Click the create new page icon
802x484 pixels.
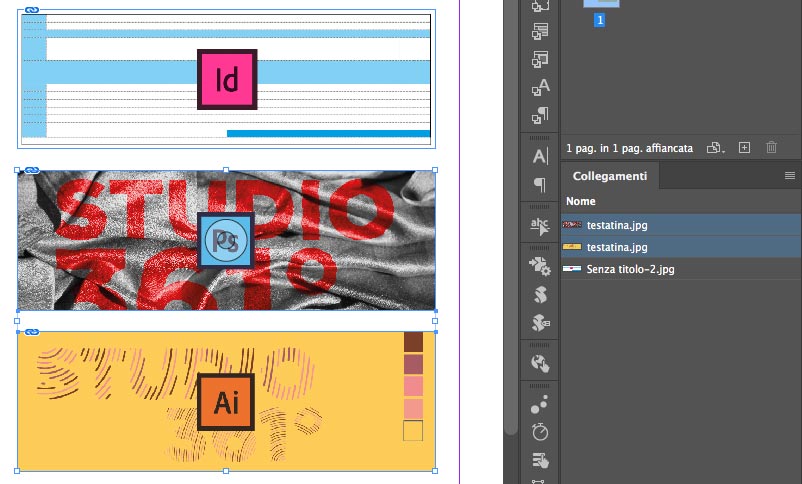(x=744, y=148)
